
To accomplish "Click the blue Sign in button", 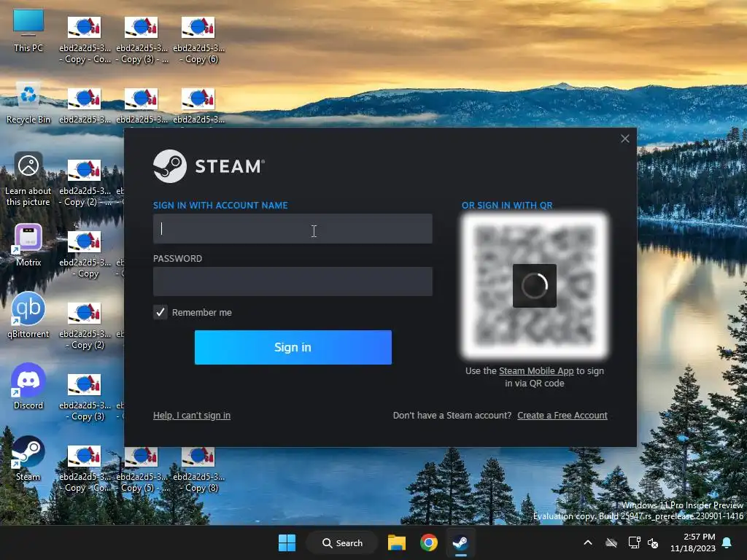I will (293, 347).
